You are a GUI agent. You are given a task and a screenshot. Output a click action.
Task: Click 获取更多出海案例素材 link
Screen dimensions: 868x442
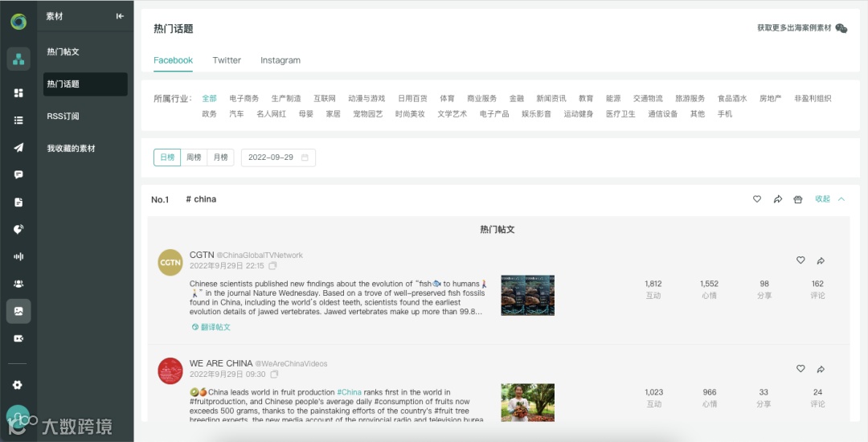tap(794, 27)
